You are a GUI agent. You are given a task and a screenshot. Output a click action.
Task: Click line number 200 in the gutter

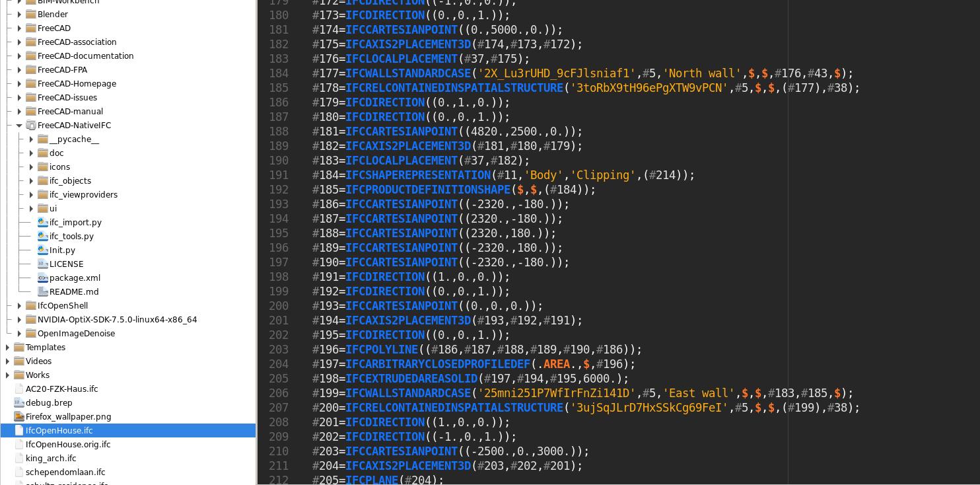click(x=278, y=306)
